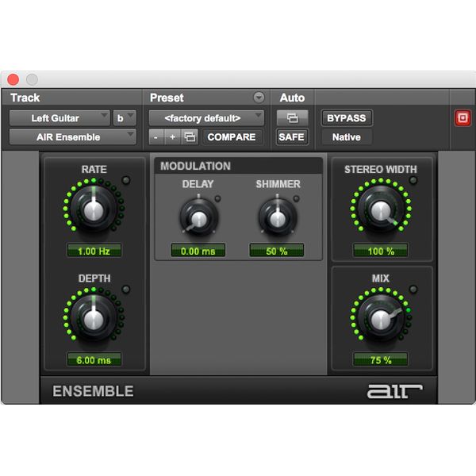Toggle the DEPTH automation indicator LED
The height and width of the screenshot is (476, 476).
click(x=126, y=290)
